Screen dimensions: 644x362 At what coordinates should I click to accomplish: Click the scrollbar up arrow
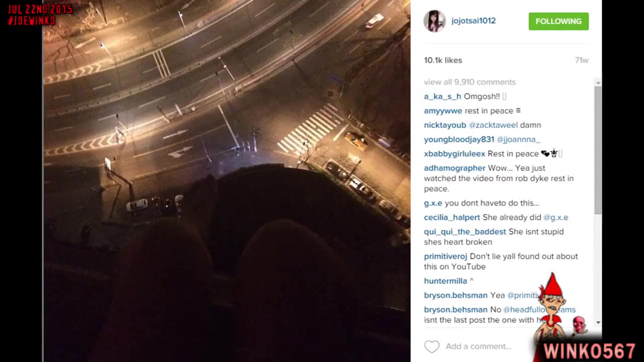598,82
